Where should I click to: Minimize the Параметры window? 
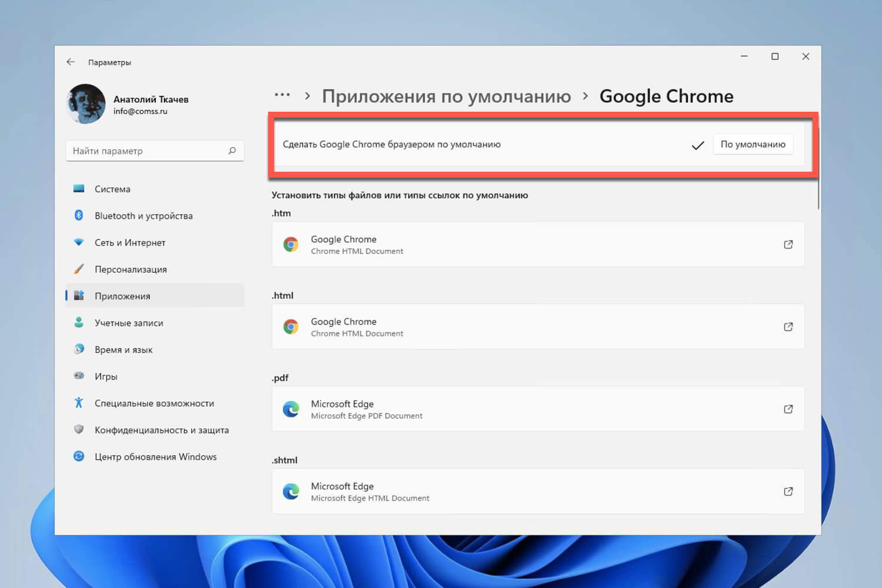click(x=744, y=56)
